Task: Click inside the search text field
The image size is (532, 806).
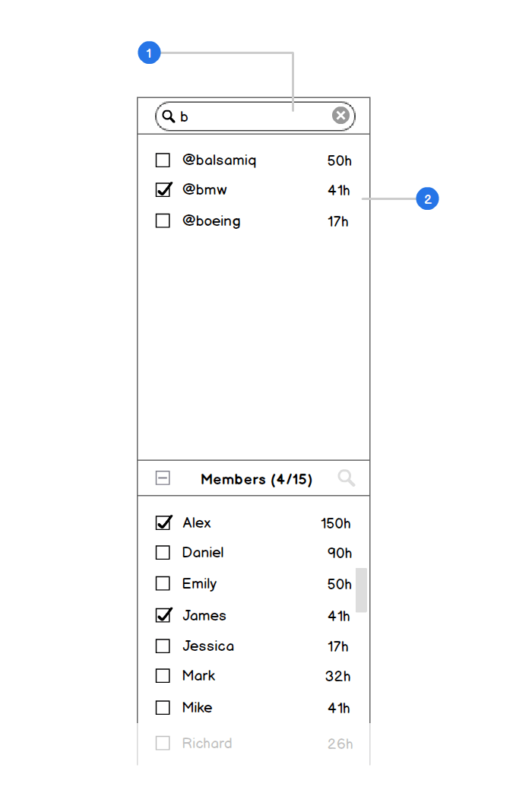Action: (251, 116)
